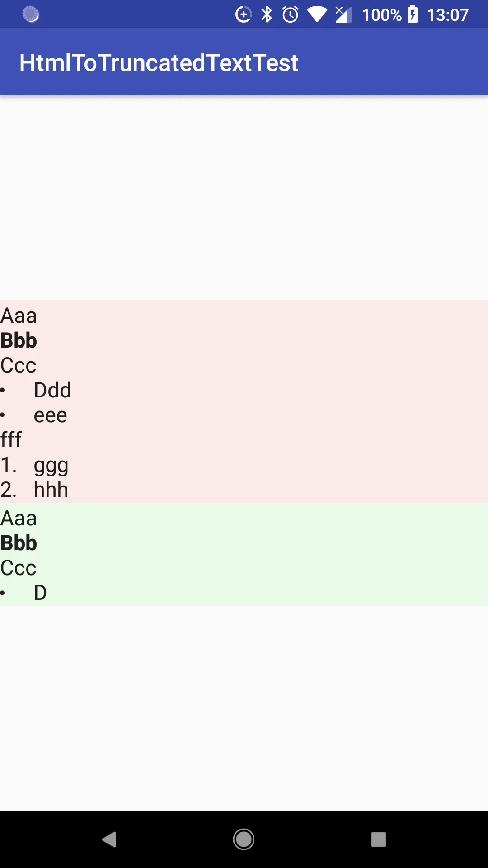488x868 pixels.
Task: Tap the truncated D bullet in the green block
Action: click(x=40, y=593)
